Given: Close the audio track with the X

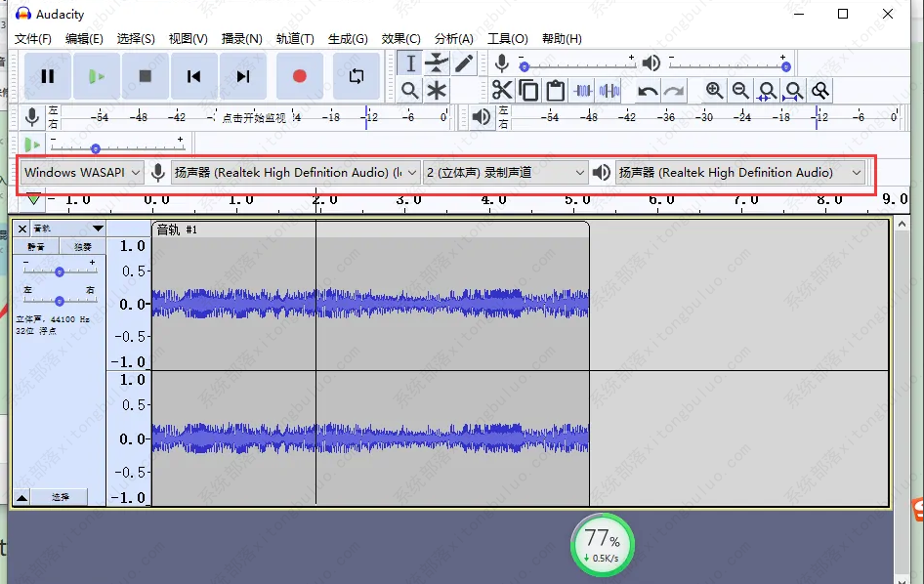Looking at the screenshot, I should [21, 229].
